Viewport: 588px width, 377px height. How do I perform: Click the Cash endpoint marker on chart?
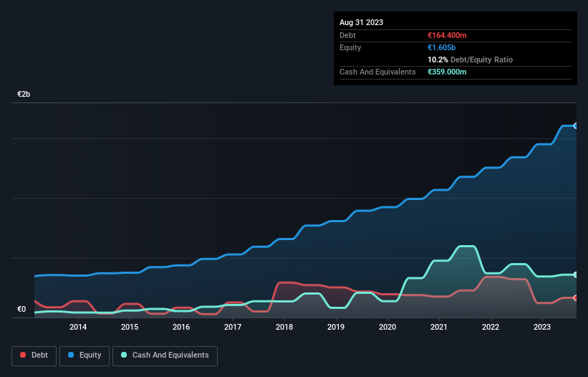pyautogui.click(x=576, y=275)
